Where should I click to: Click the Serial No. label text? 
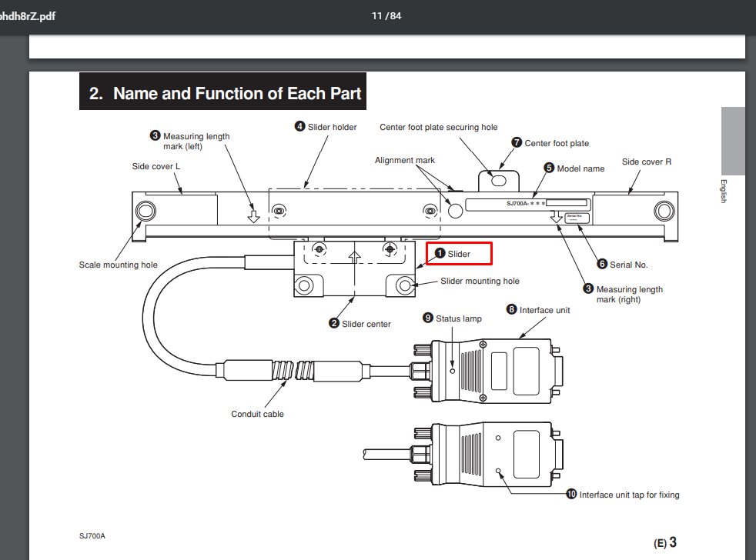click(629, 265)
